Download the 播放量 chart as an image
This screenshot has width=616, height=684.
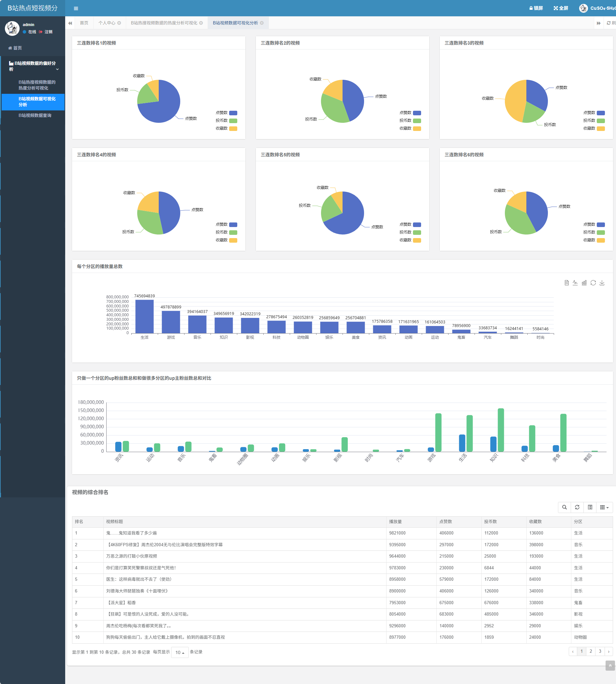click(x=602, y=283)
